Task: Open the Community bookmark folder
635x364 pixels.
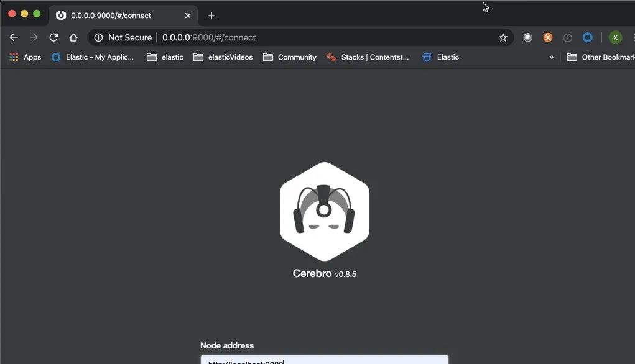Action: pos(290,57)
